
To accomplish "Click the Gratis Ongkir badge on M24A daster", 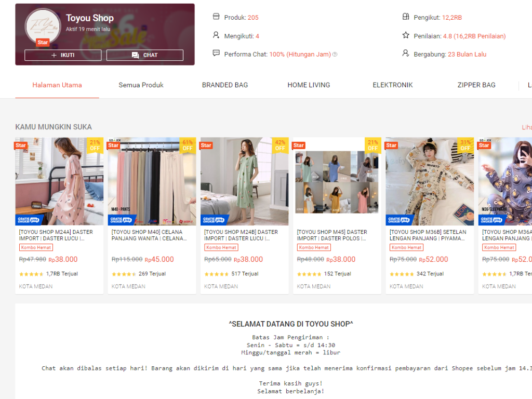I will (29, 220).
